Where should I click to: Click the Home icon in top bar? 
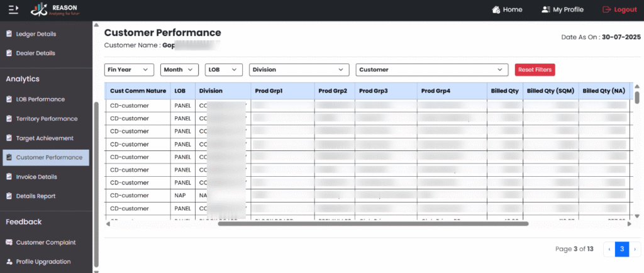point(496,9)
